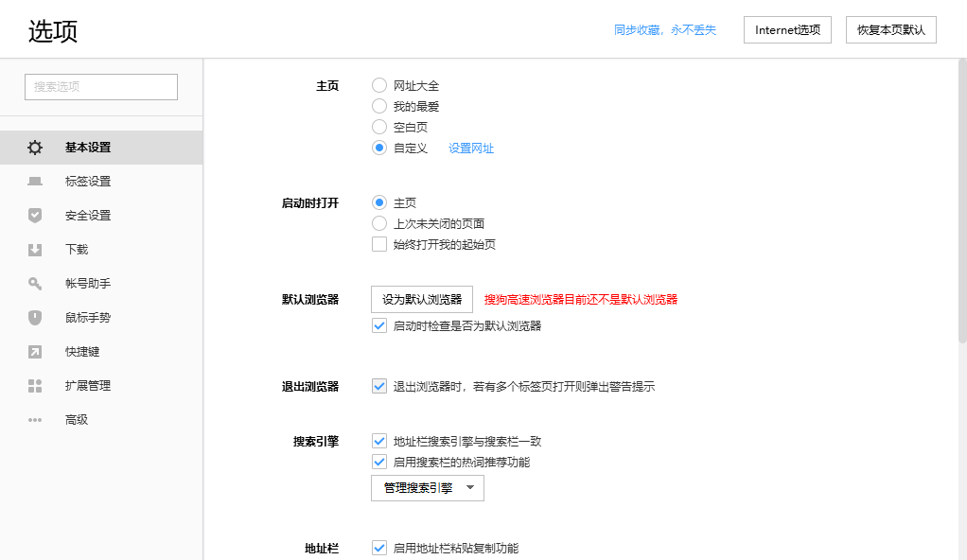This screenshot has height=560, width=967.
Task: Select the 自定义 homepage radio button
Action: [379, 148]
